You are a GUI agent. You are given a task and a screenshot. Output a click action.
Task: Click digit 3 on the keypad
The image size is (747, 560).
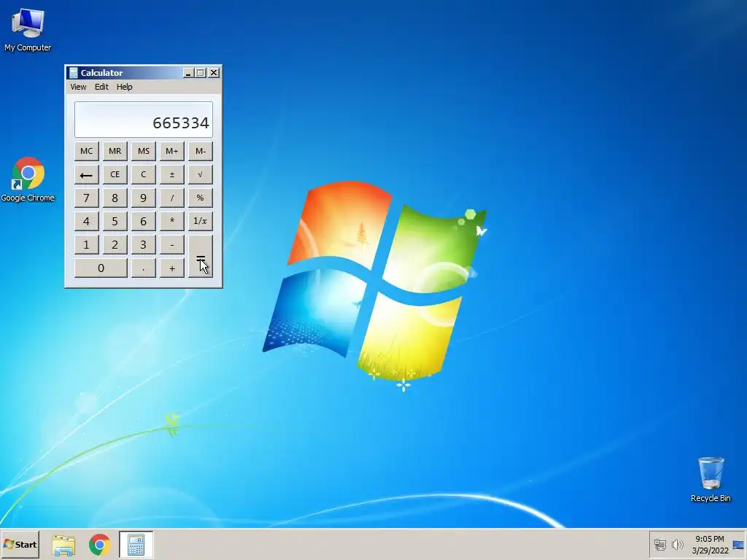point(144,245)
